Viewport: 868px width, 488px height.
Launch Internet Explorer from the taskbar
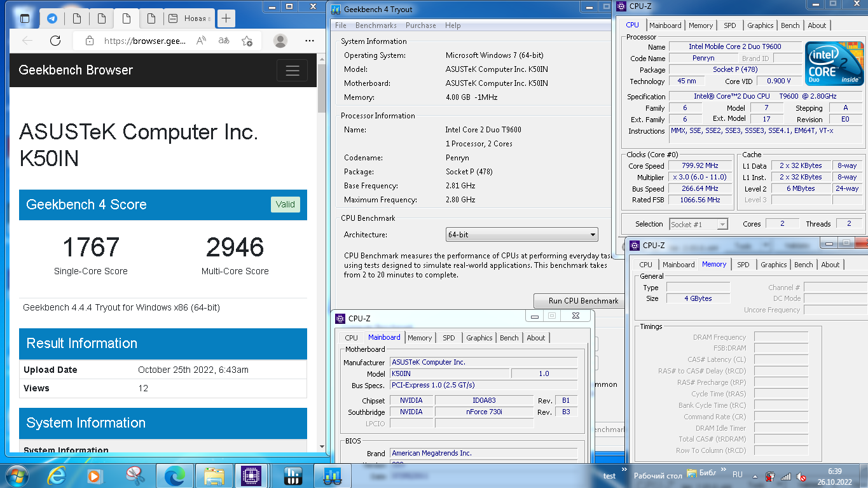(x=57, y=475)
